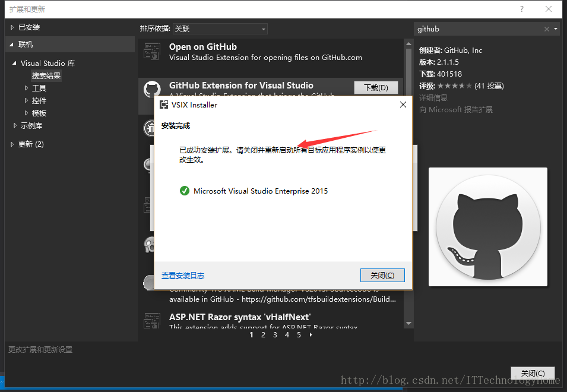The width and height of the screenshot is (567, 392).
Task: Expand the 更新 (2) category
Action: [x=12, y=144]
